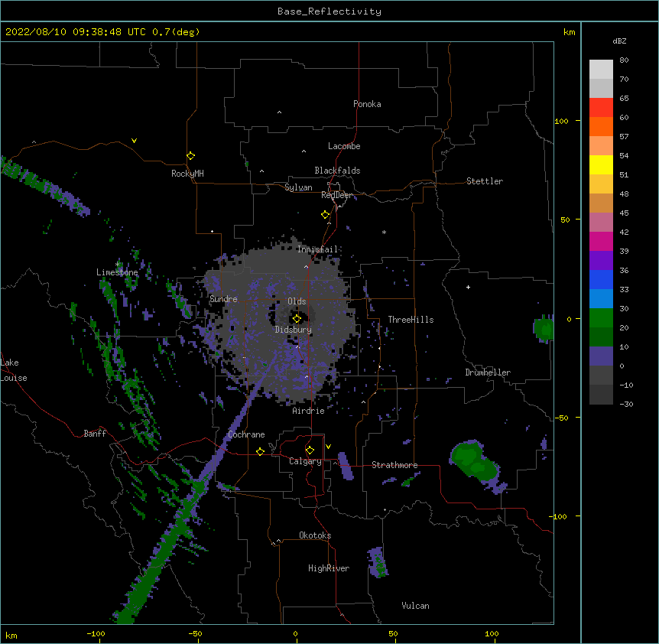The width and height of the screenshot is (659, 644).
Task: Click the Olds city label
Action: (297, 301)
